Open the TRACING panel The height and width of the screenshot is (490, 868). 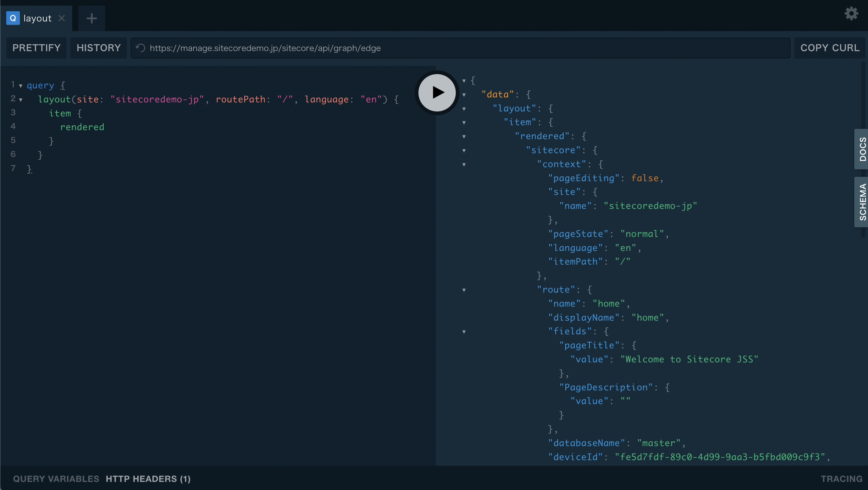point(841,478)
